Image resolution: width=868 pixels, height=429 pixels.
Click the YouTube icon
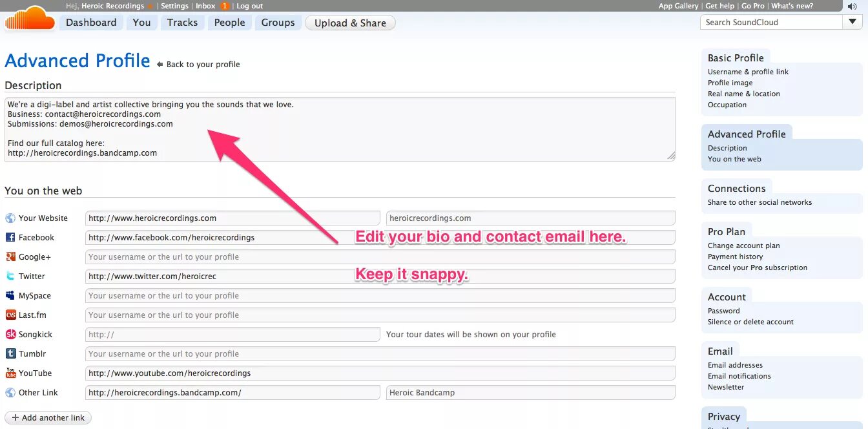pyautogui.click(x=10, y=373)
